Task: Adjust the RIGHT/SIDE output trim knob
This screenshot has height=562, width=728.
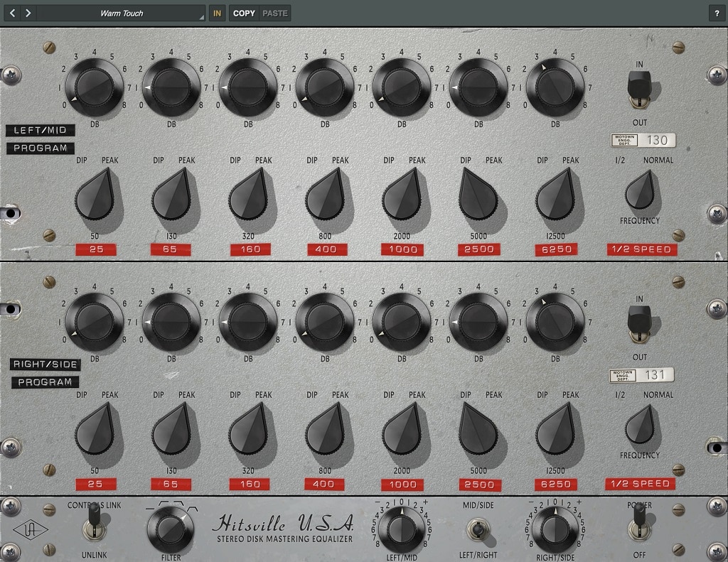Action: tap(555, 529)
